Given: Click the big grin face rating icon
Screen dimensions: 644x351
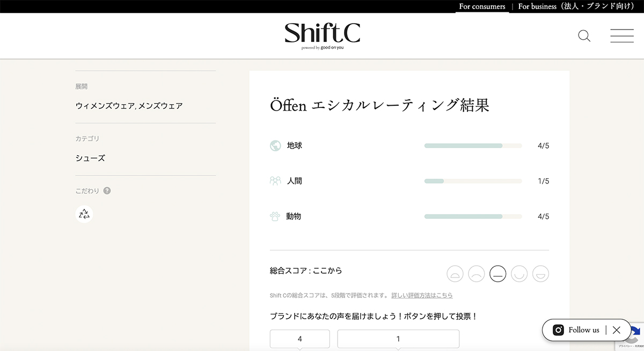Looking at the screenshot, I should (541, 274).
